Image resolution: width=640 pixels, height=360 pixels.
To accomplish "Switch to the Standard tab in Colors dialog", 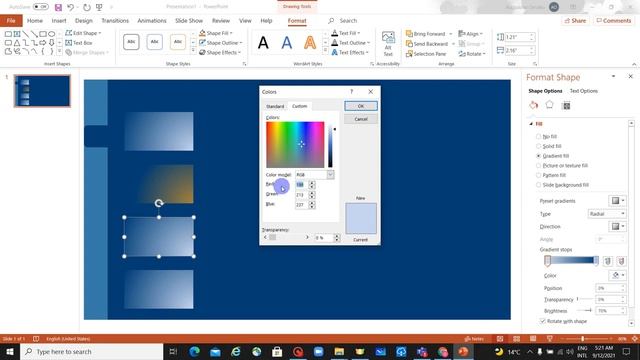I will [x=275, y=106].
